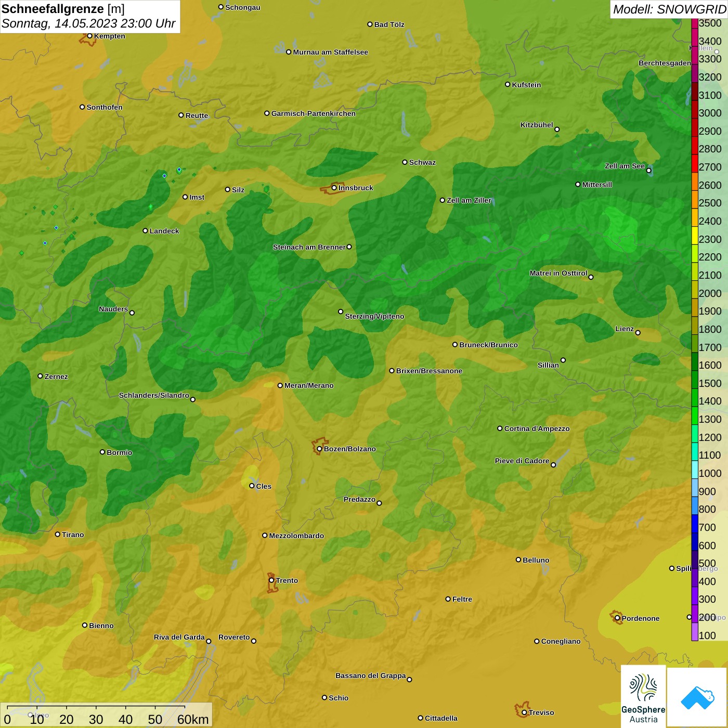
Task: Click the Treviso location marker
Action: click(524, 712)
